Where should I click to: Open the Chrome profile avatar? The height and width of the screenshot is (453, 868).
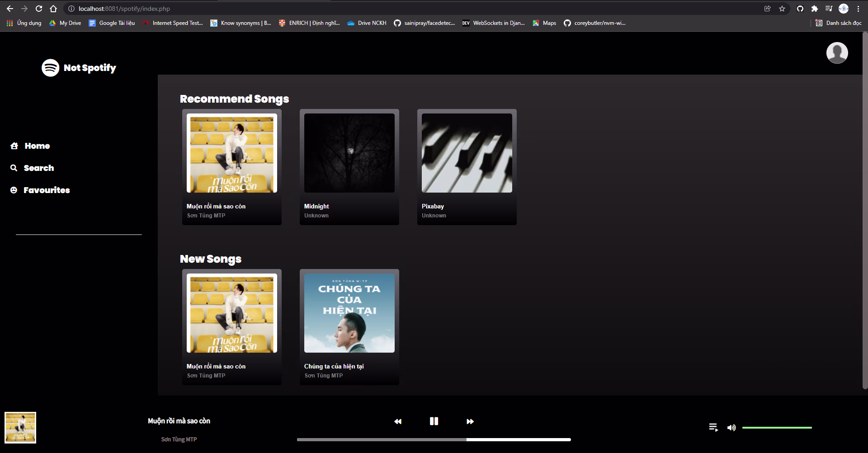(844, 9)
